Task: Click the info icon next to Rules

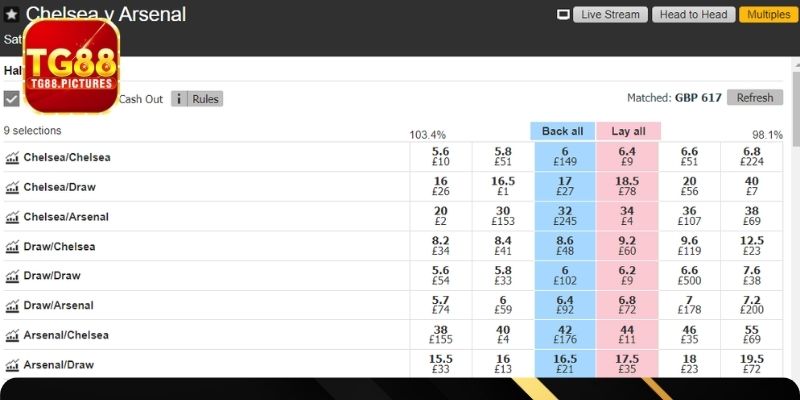Action: tap(179, 99)
